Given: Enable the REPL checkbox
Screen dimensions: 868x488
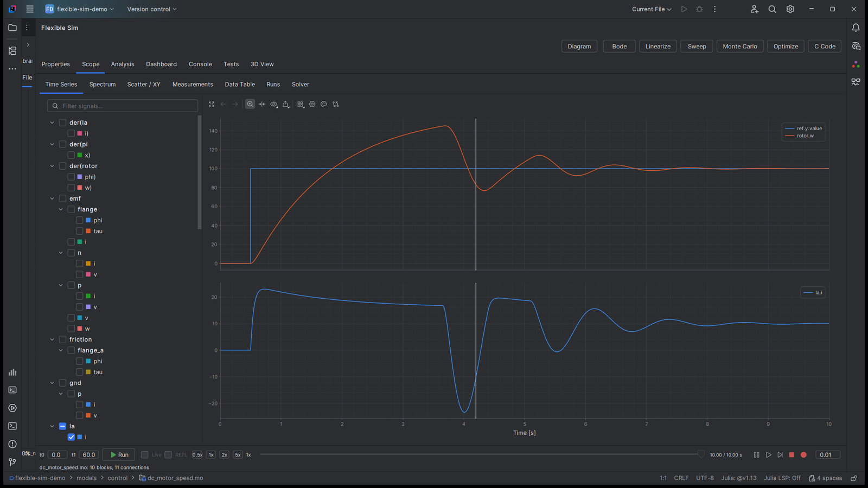Looking at the screenshot, I should (x=168, y=455).
